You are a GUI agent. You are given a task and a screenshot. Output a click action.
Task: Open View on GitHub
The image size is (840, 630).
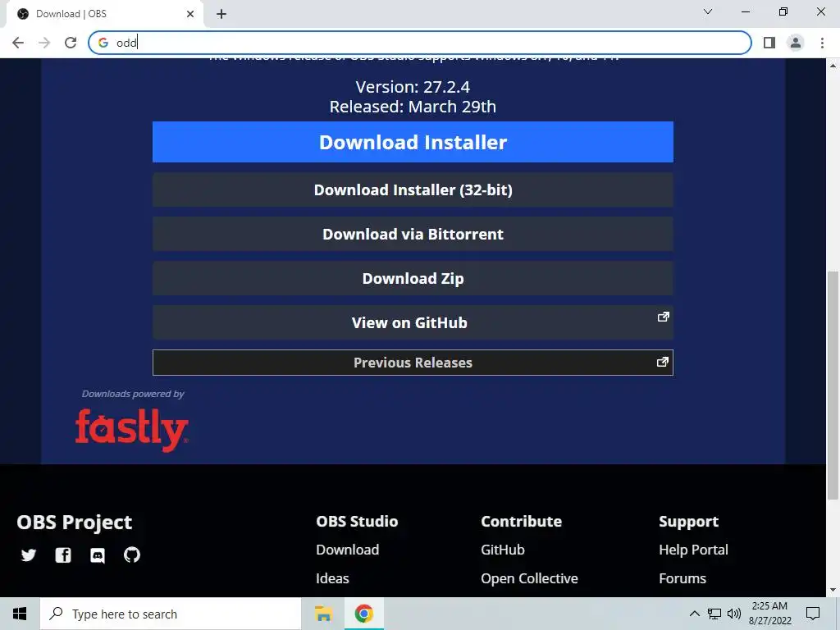tap(413, 322)
